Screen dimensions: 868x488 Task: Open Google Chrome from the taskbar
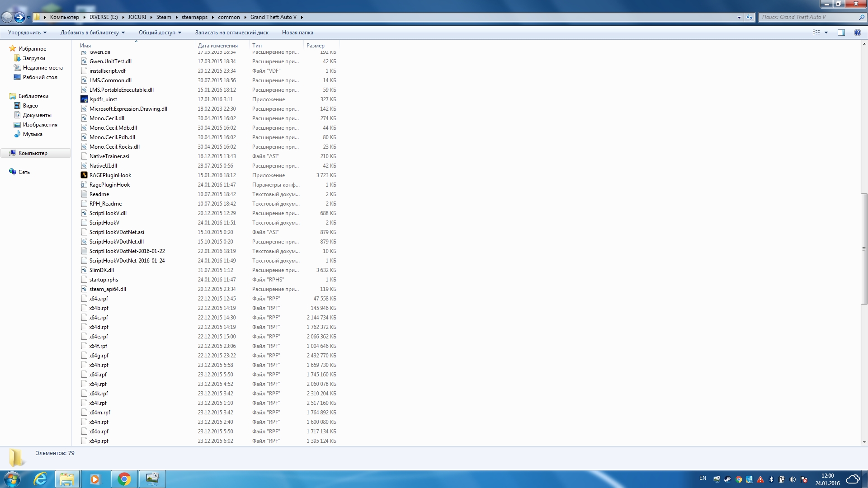coord(124,479)
